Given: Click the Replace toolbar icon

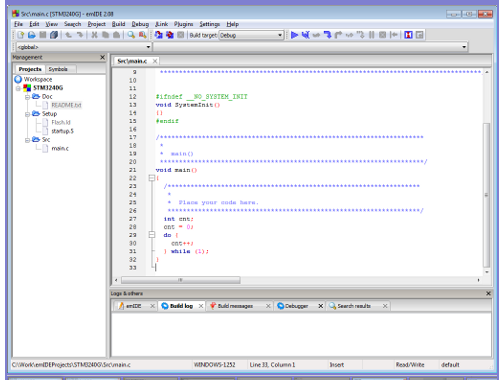Looking at the screenshot, I should [x=142, y=35].
